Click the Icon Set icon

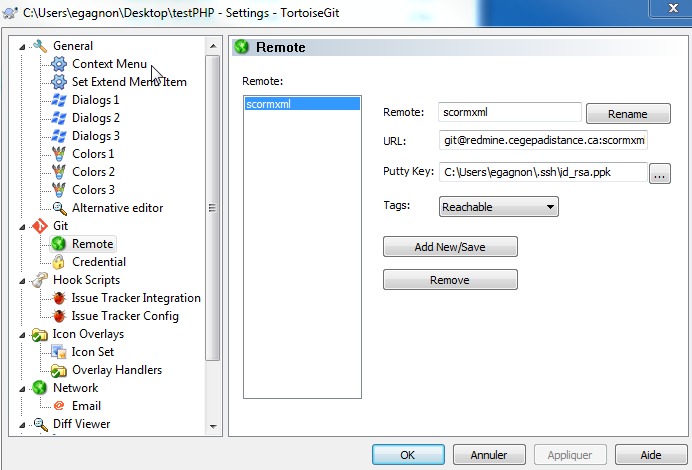click(x=59, y=352)
